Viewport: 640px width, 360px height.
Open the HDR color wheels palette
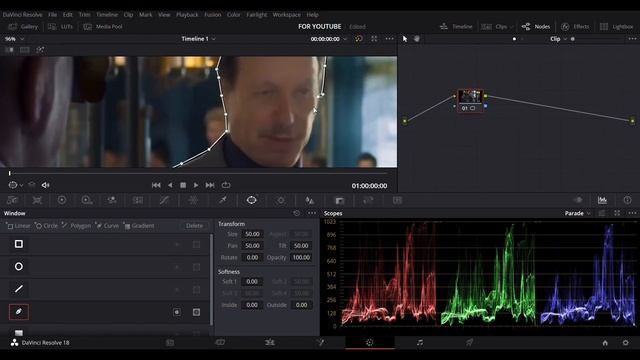click(87, 200)
